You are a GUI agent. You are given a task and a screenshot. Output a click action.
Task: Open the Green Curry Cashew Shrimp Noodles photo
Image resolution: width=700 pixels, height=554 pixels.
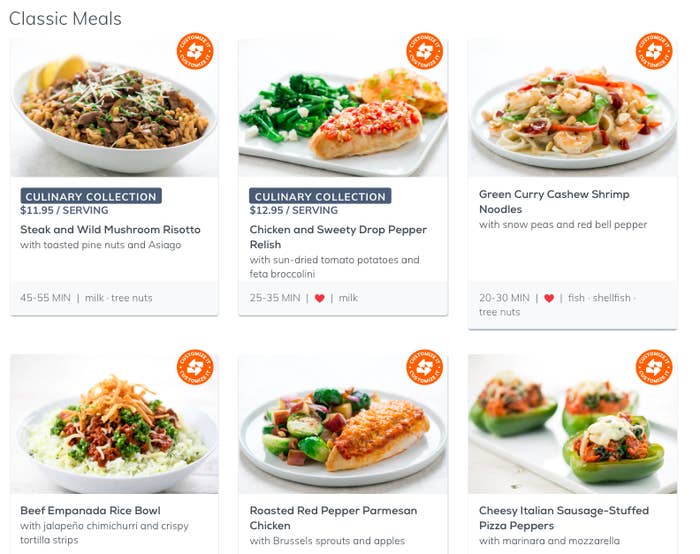[x=573, y=108]
